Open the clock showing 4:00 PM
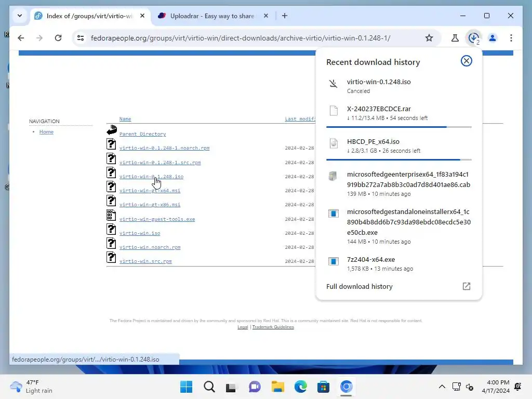Screen dimensions: 532x399 (x=496, y=387)
